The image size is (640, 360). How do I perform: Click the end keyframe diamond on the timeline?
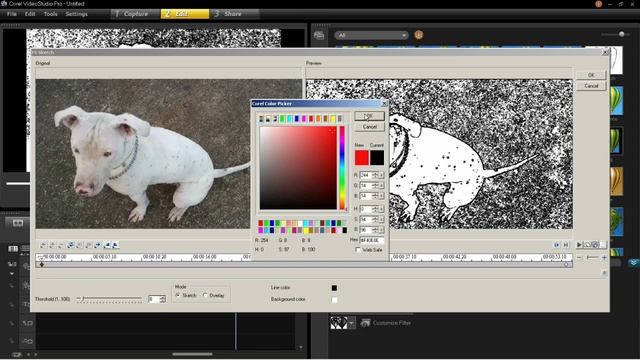point(566,264)
